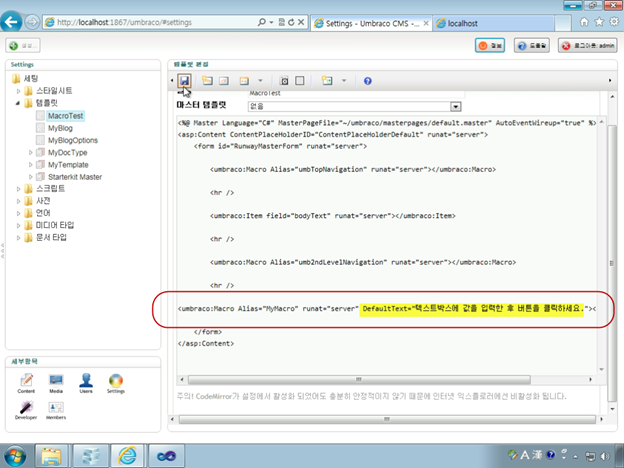Expand the MyTemplate node

pos(30,165)
